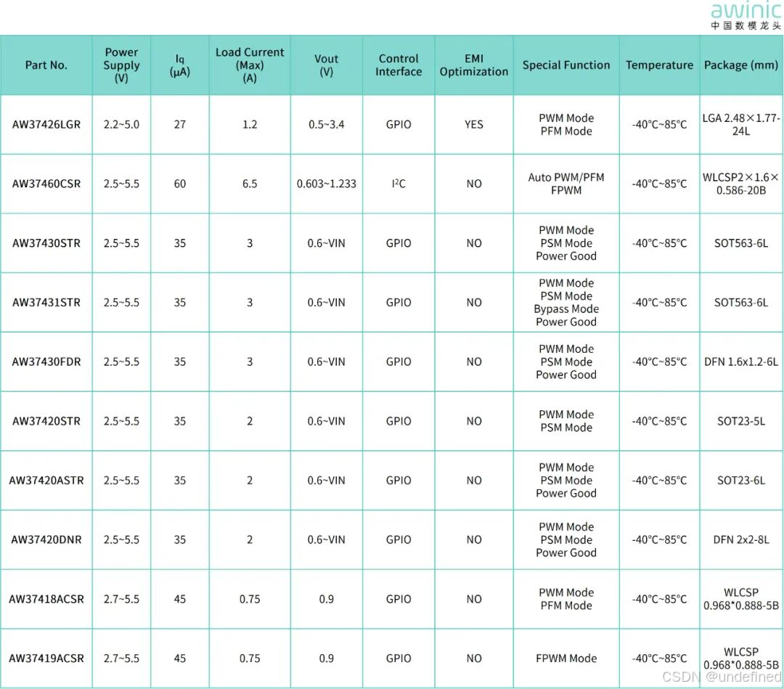Click the Iq value '60'
Screen dimensions: 784x689
(x=180, y=184)
